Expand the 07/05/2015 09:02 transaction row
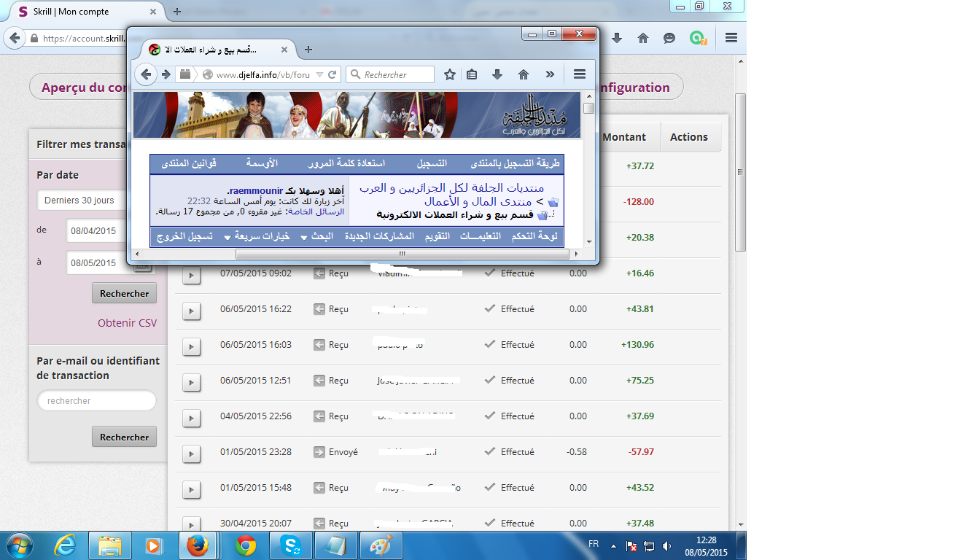This screenshot has height=560, width=980. (x=190, y=276)
